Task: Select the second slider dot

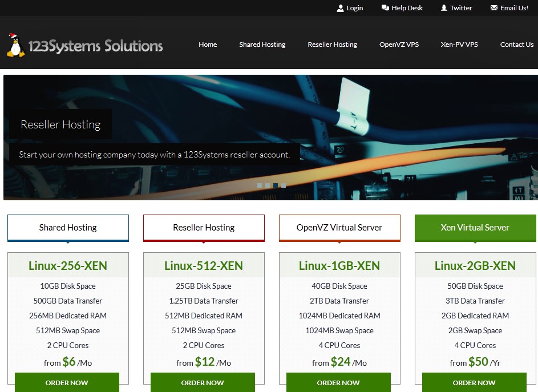Action: 267,185
